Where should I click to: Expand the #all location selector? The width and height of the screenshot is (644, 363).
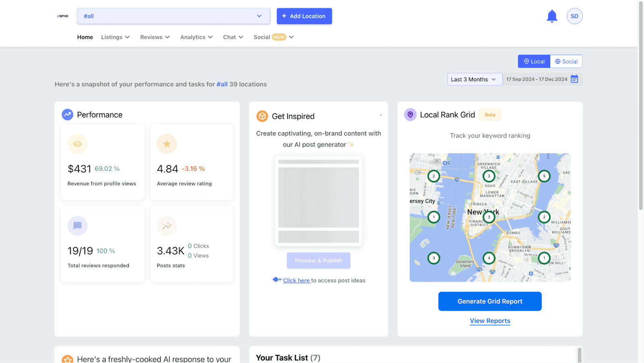173,16
